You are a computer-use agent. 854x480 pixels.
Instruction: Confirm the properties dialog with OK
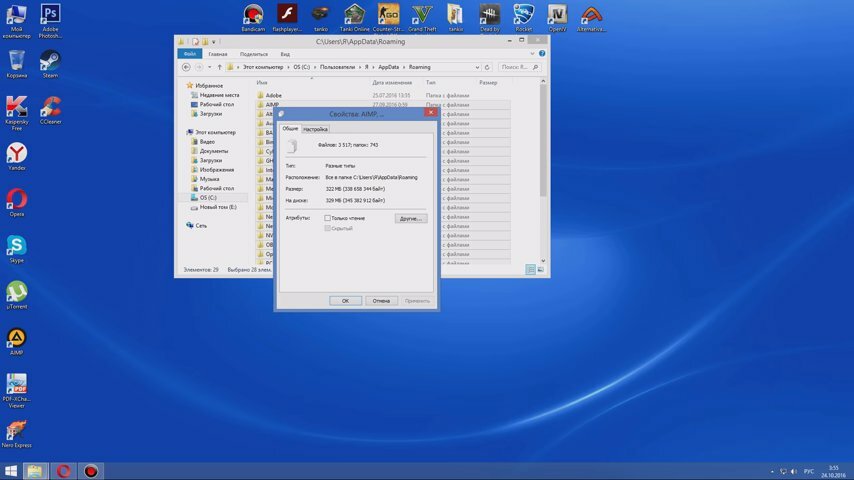pos(345,301)
